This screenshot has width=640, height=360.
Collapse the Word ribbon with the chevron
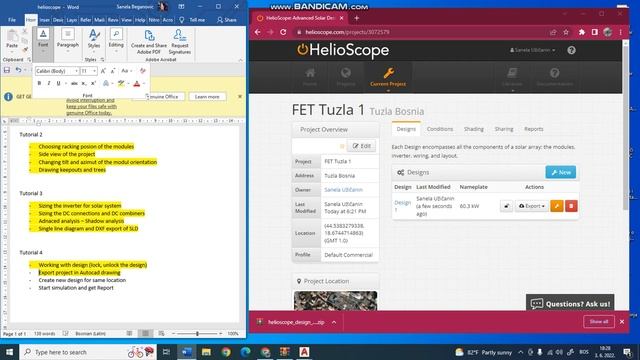click(x=240, y=60)
